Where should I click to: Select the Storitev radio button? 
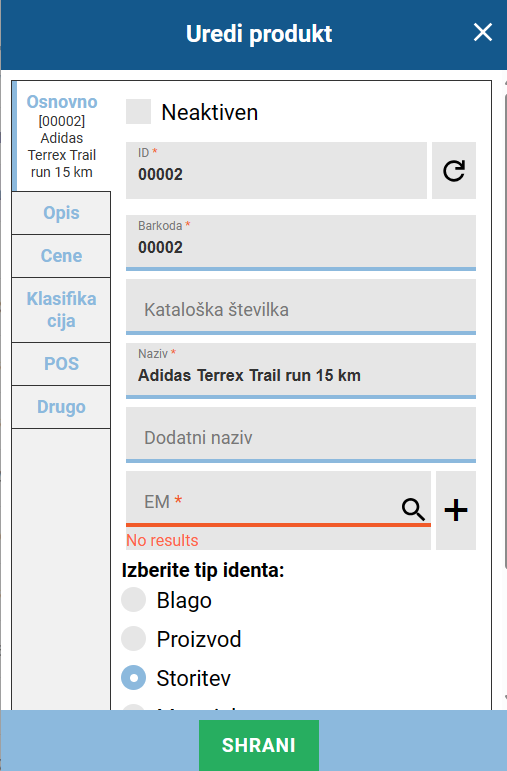pos(134,678)
